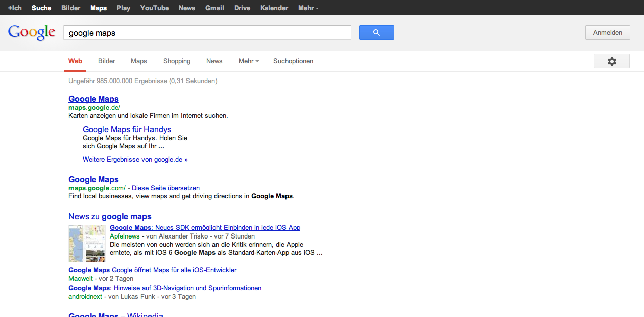This screenshot has height=317, width=644.
Task: Open the settings gear menu
Action: pos(611,61)
